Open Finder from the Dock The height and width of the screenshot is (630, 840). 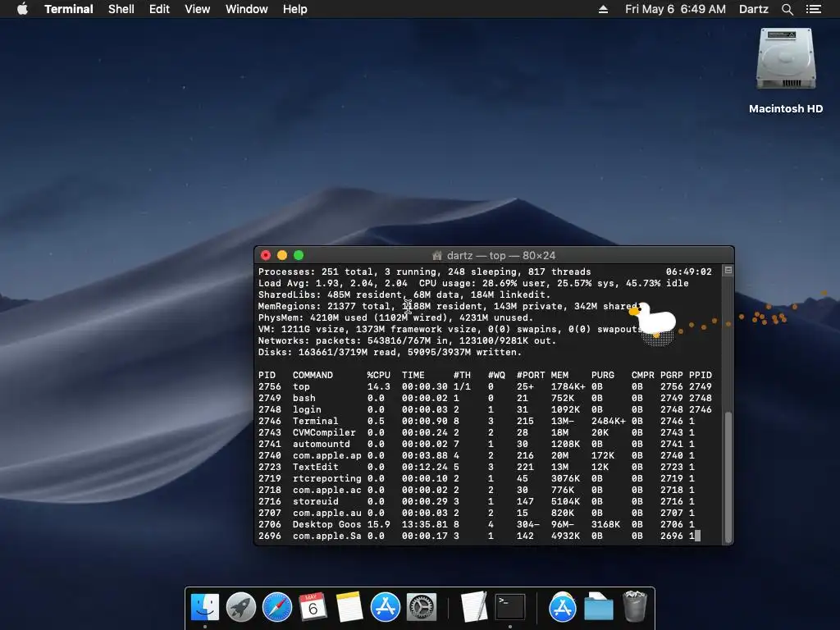click(x=205, y=608)
